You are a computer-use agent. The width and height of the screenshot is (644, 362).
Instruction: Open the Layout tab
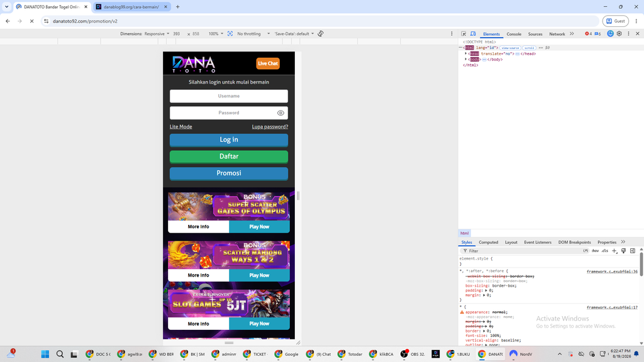pos(511,242)
